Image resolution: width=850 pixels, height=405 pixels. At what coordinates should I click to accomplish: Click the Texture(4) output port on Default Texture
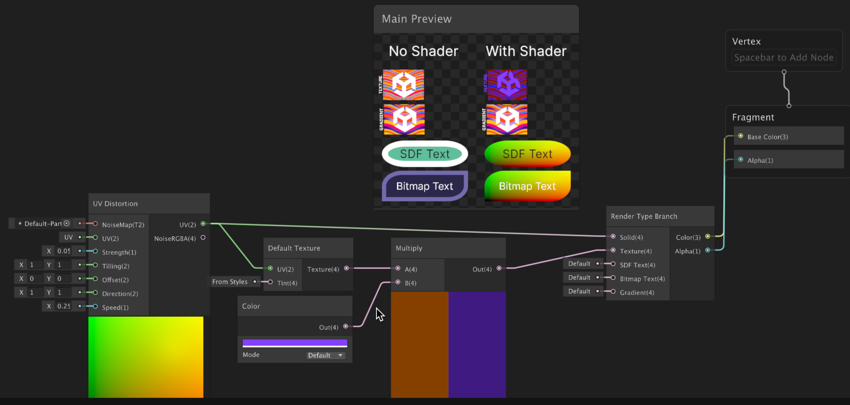pos(346,269)
